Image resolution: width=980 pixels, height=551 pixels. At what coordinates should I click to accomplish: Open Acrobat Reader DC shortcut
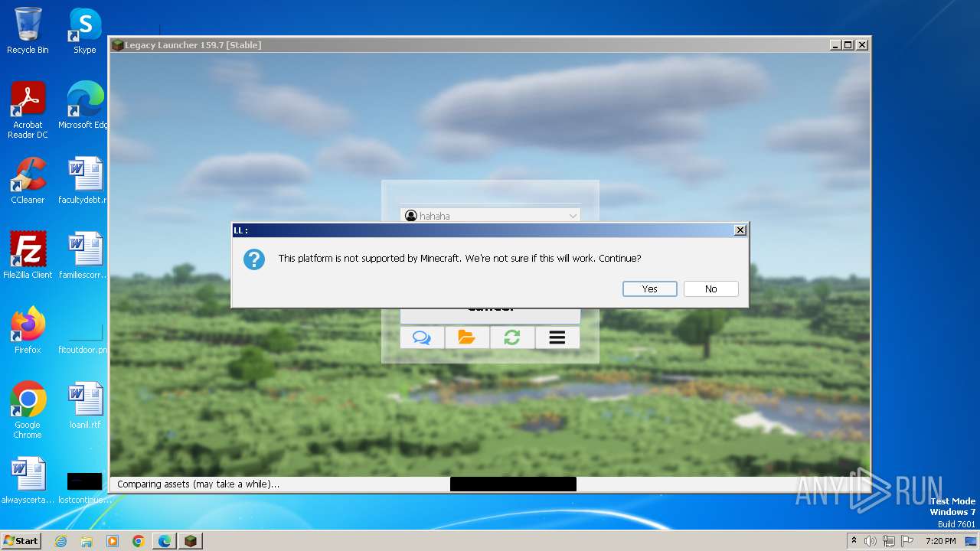click(x=28, y=110)
